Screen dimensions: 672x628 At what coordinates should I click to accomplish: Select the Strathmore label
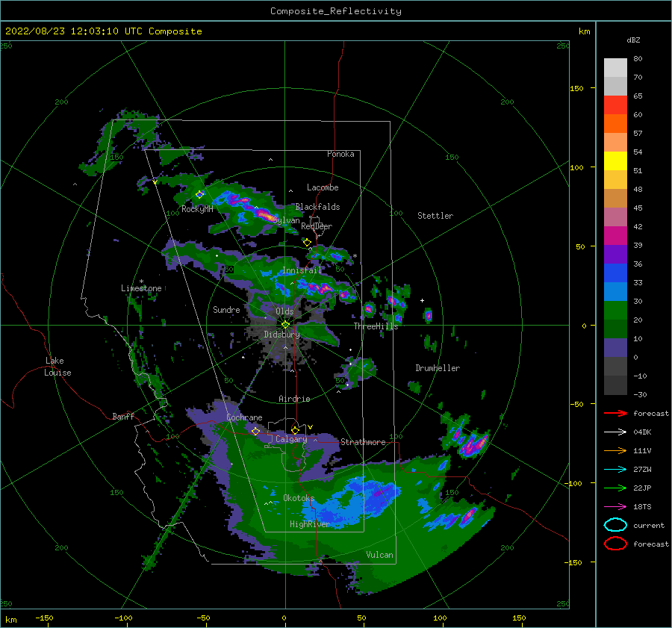(x=364, y=442)
